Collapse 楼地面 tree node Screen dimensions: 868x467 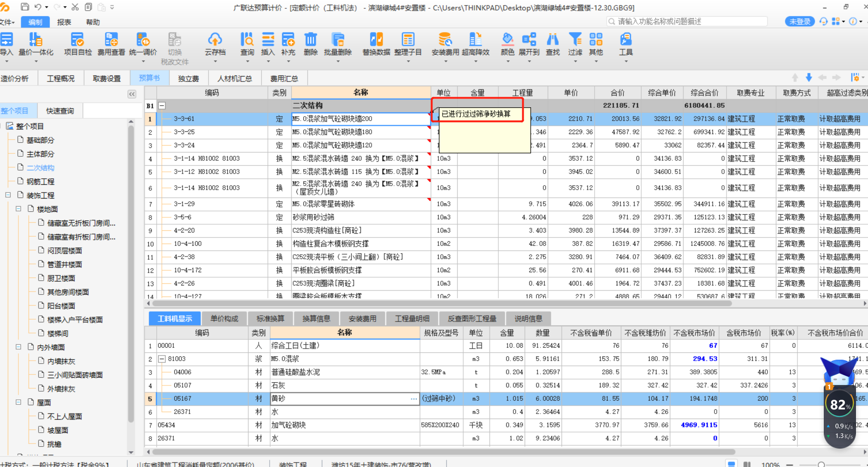tap(18, 209)
